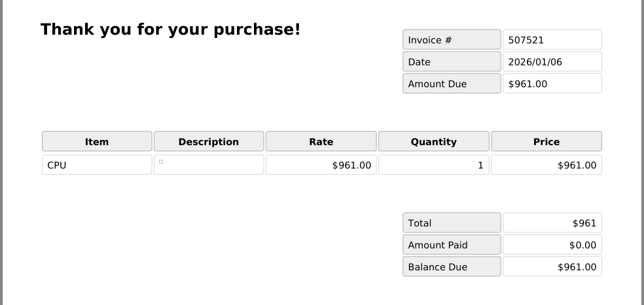Screen dimensions: 644x305
Task: Click the Rate column header
Action: click(321, 141)
